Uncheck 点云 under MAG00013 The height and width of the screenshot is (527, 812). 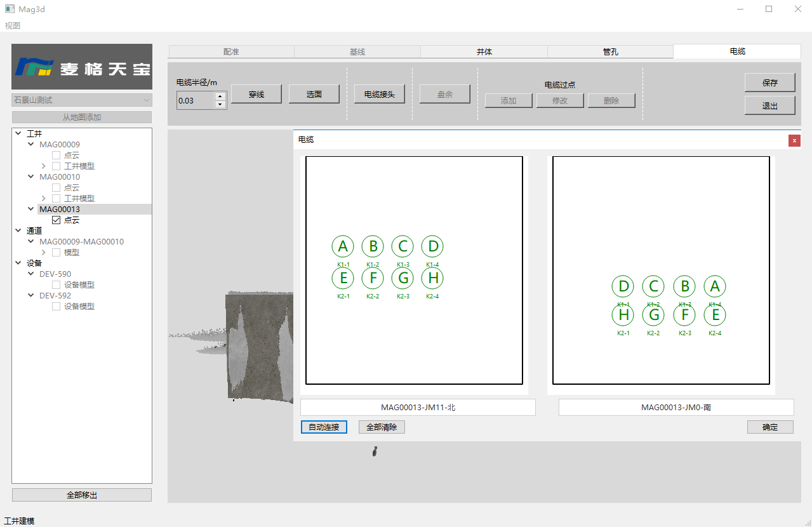coord(57,220)
